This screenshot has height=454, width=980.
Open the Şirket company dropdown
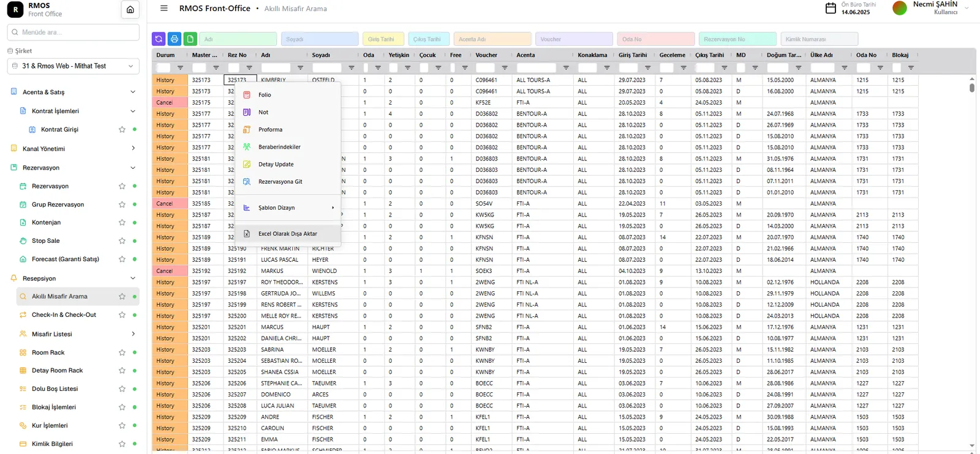click(x=73, y=66)
